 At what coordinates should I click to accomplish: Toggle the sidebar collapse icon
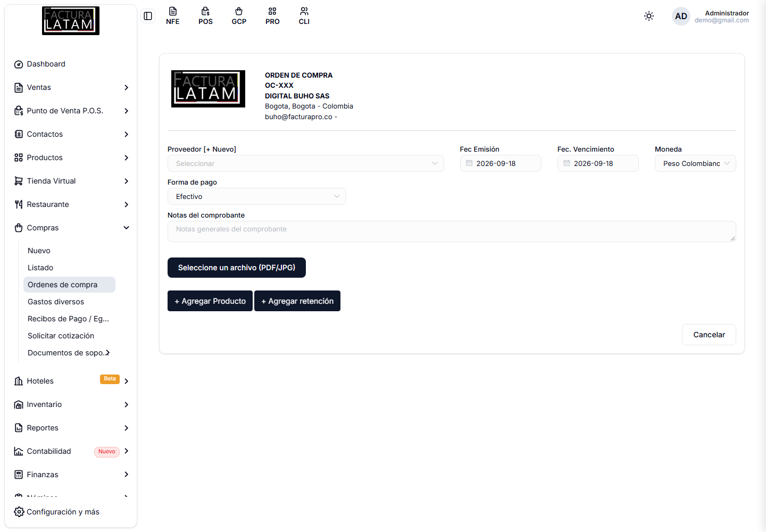point(148,16)
